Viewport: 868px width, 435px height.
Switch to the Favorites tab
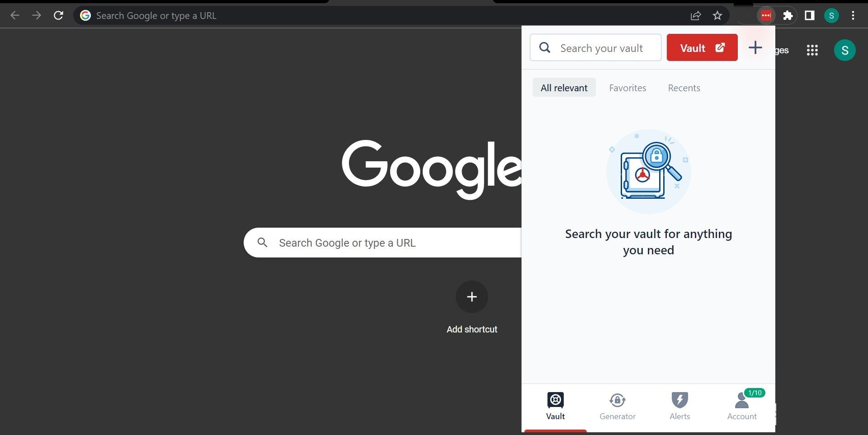pyautogui.click(x=627, y=88)
